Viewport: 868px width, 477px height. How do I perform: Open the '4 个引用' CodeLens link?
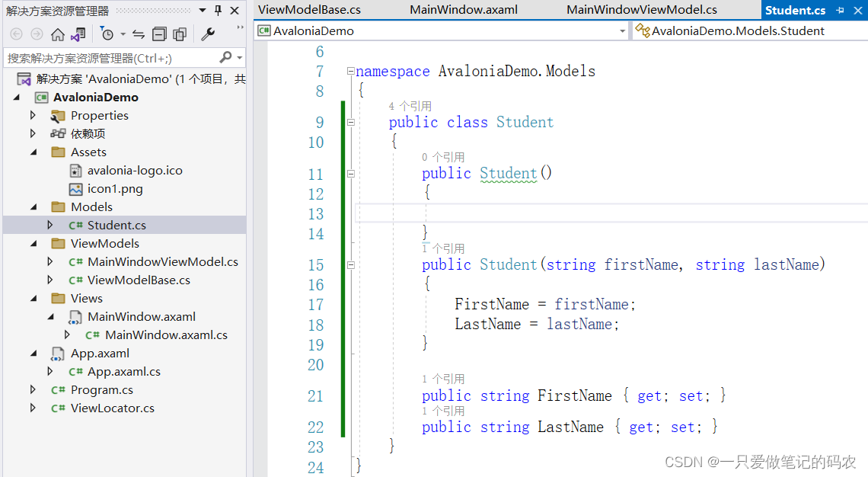(x=410, y=106)
